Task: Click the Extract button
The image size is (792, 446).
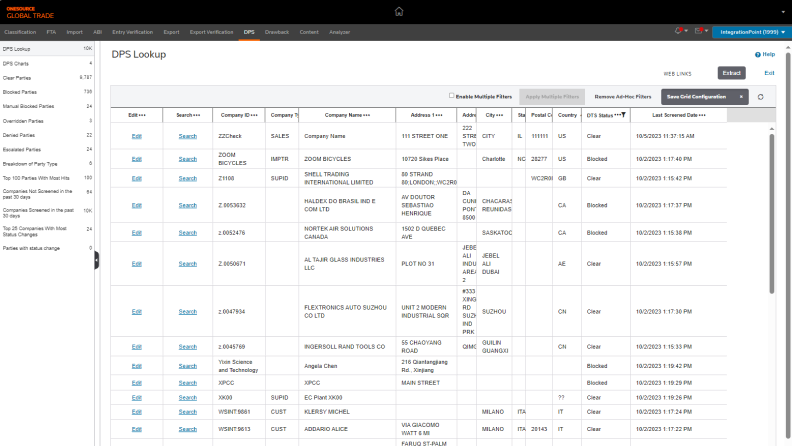Action: (x=731, y=73)
